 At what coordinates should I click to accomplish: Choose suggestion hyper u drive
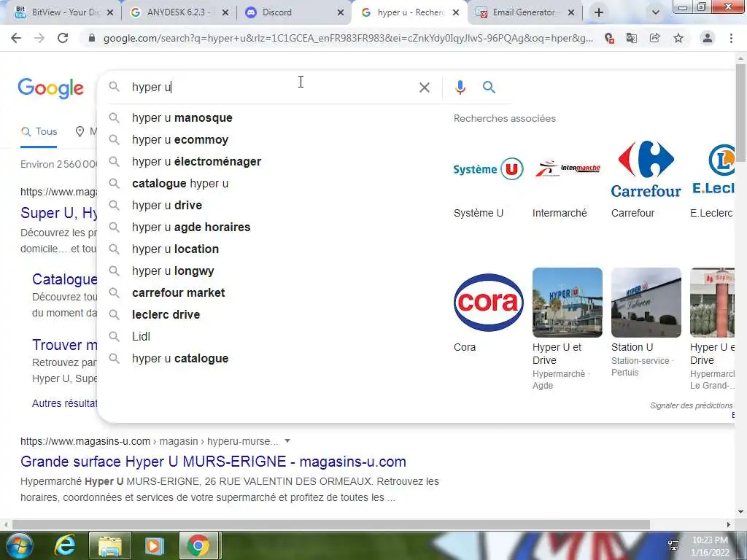pos(167,205)
